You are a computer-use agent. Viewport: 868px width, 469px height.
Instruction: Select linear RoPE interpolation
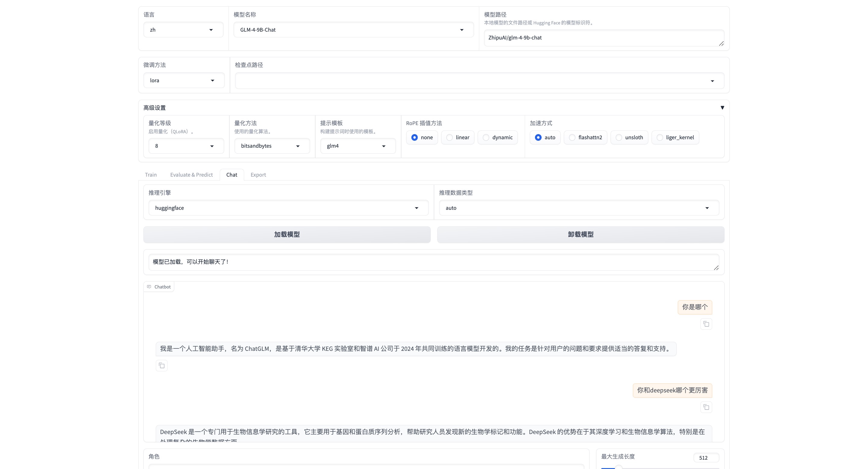449,137
